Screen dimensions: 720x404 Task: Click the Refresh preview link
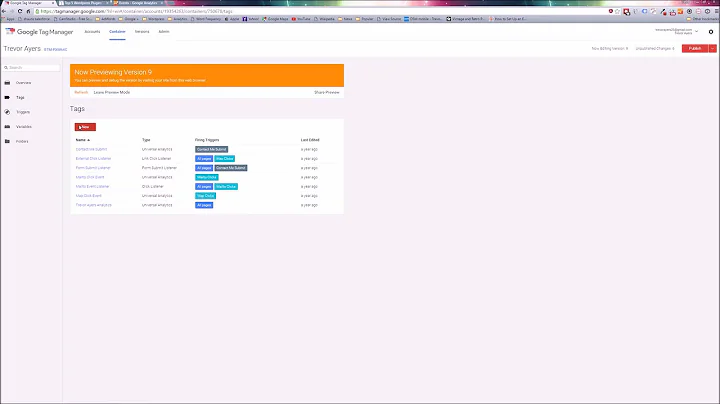click(81, 92)
